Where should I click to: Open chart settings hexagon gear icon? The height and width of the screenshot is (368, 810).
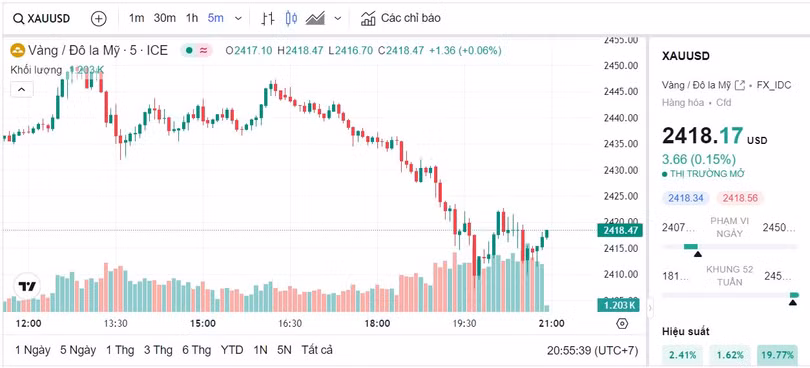(x=622, y=324)
